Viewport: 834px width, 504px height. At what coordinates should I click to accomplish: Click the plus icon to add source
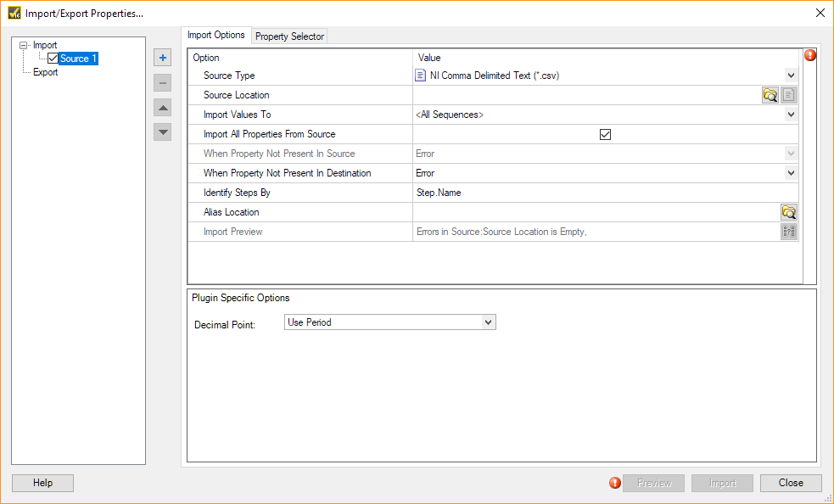tap(163, 58)
